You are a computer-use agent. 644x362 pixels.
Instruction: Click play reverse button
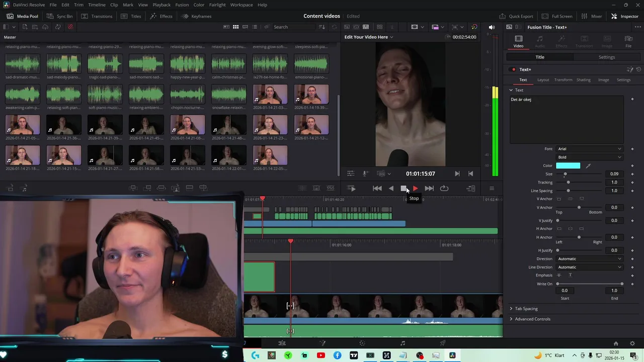tap(391, 188)
